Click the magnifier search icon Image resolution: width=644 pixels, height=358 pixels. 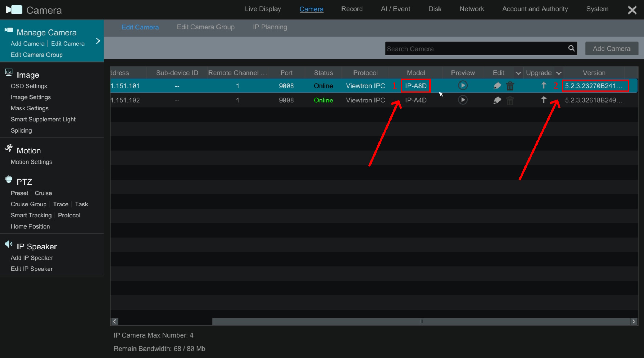[x=571, y=48]
